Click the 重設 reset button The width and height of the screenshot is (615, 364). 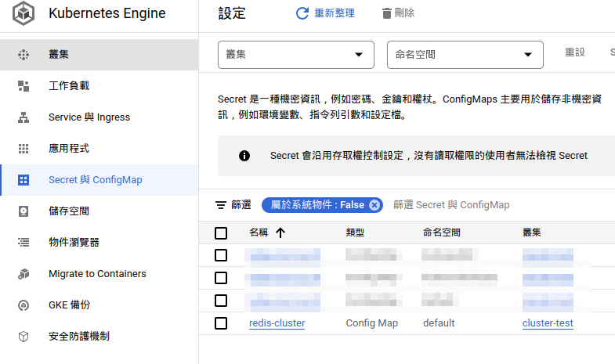[575, 52]
